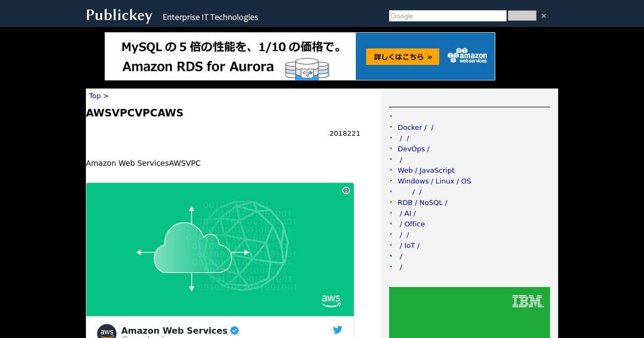Open the AI category link
The width and height of the screenshot is (644, 338).
(408, 213)
